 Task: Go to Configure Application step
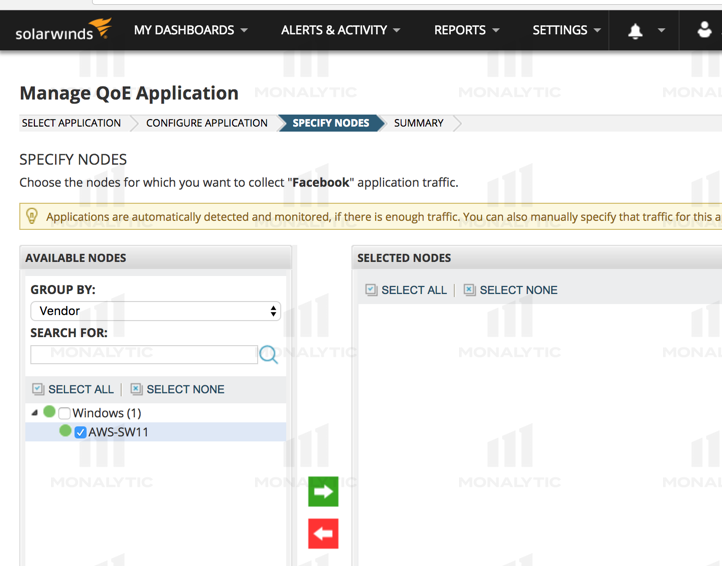pos(207,123)
